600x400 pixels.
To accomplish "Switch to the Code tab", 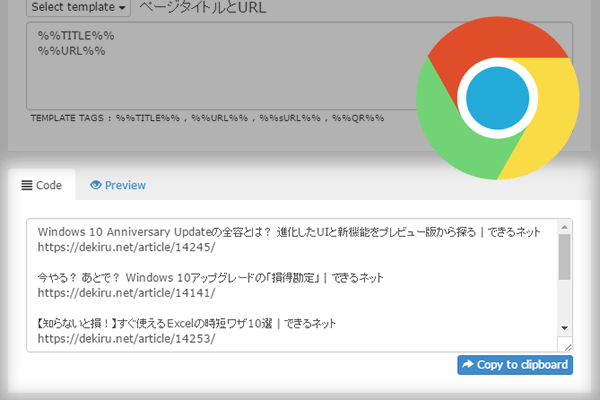I will (x=42, y=185).
